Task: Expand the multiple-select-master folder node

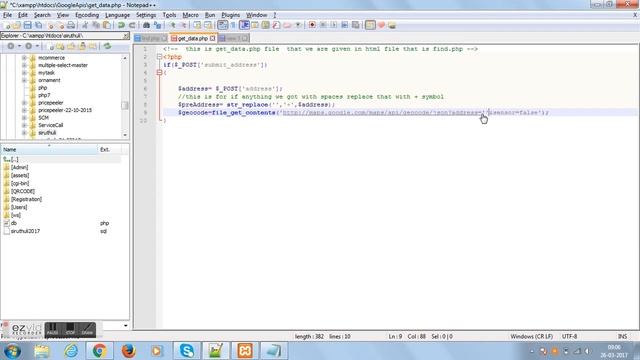Action: point(24,65)
